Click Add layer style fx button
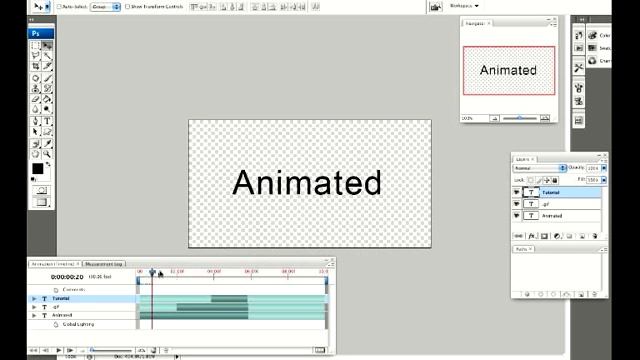 click(x=531, y=236)
